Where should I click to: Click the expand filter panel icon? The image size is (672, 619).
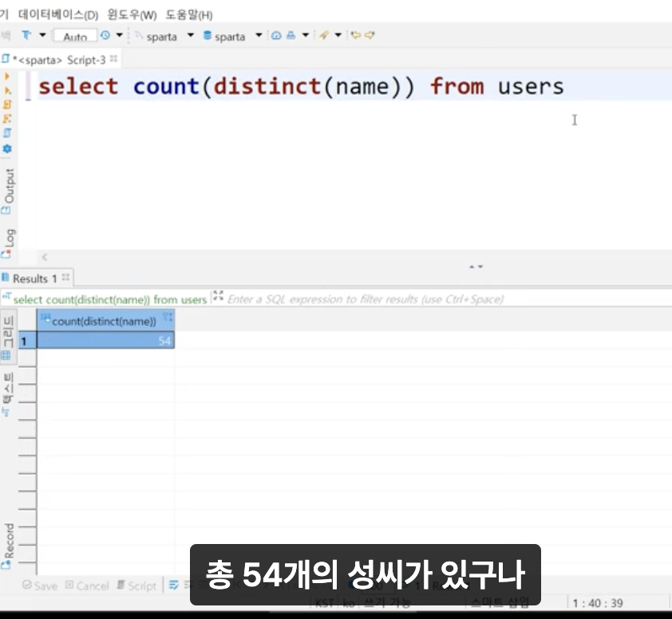(x=218, y=296)
